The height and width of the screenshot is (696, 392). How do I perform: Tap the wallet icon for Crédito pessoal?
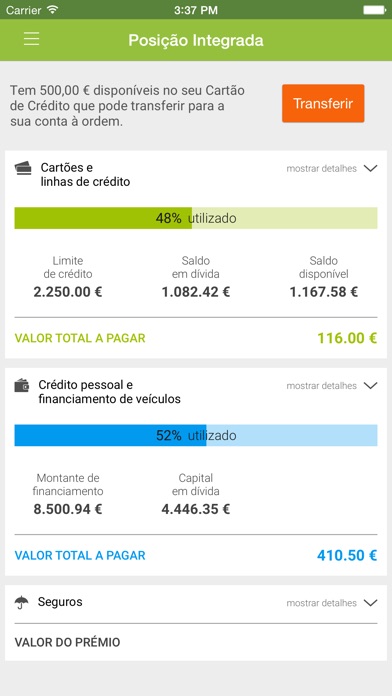pos(22,385)
